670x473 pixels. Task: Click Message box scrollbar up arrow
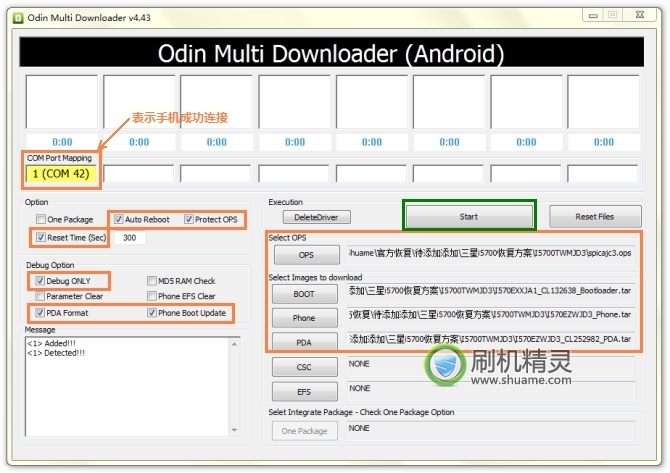click(x=234, y=344)
